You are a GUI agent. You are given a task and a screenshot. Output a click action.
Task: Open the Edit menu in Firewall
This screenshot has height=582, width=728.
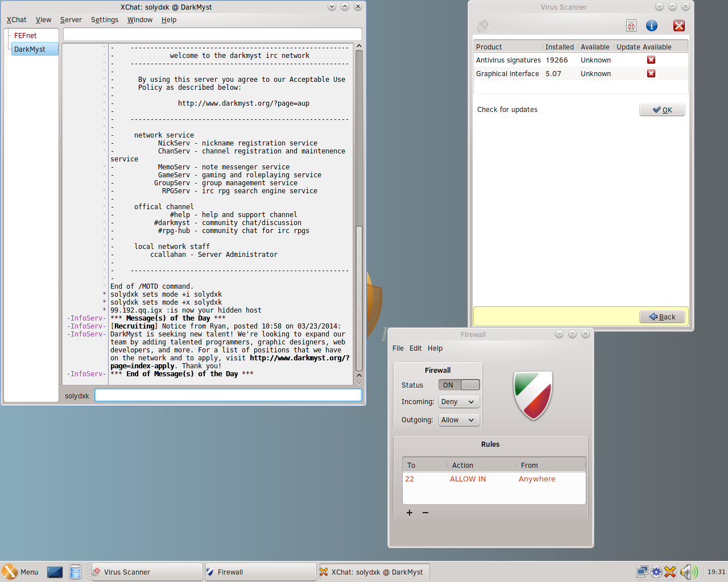(416, 348)
